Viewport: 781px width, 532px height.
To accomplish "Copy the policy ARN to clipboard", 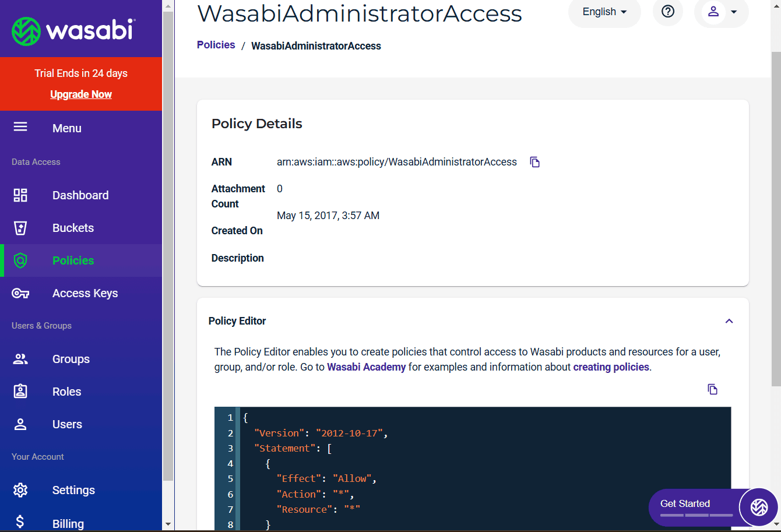I will 535,162.
